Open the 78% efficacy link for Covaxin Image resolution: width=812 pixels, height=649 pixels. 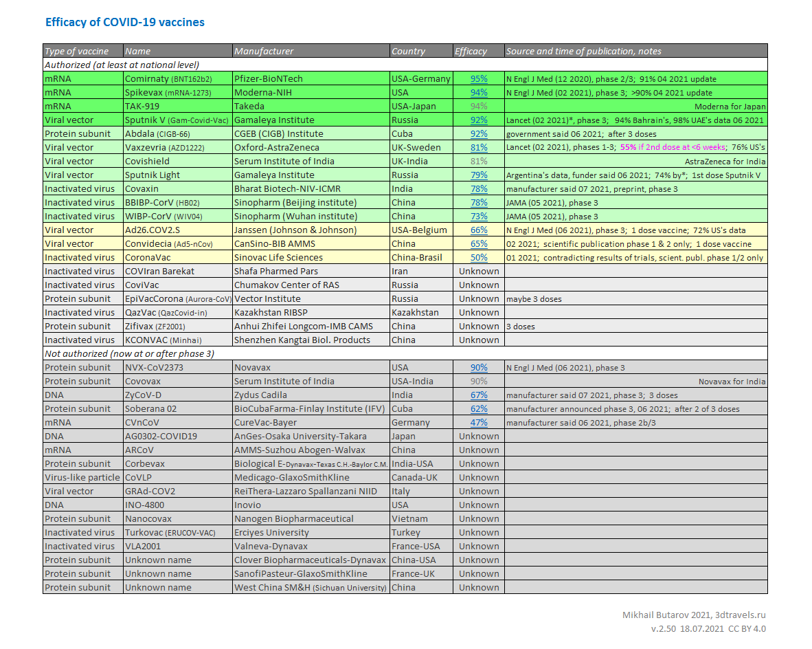[x=479, y=188]
